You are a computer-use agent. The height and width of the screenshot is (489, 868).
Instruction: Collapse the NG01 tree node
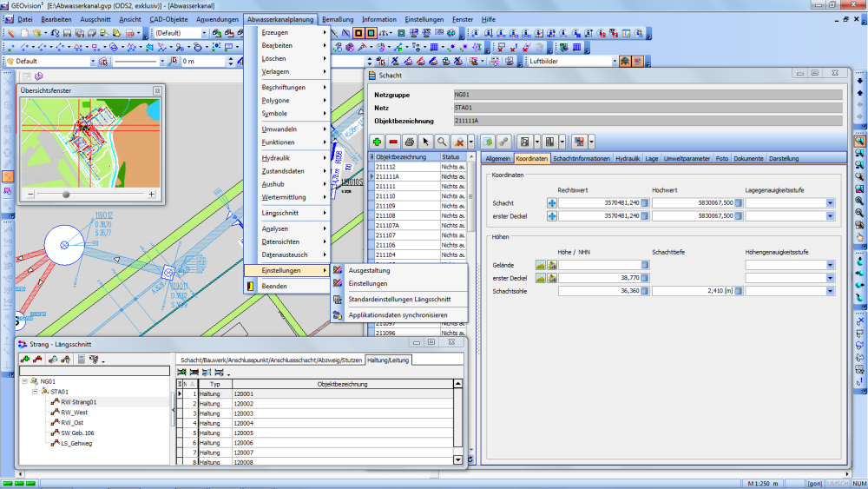pos(23,380)
